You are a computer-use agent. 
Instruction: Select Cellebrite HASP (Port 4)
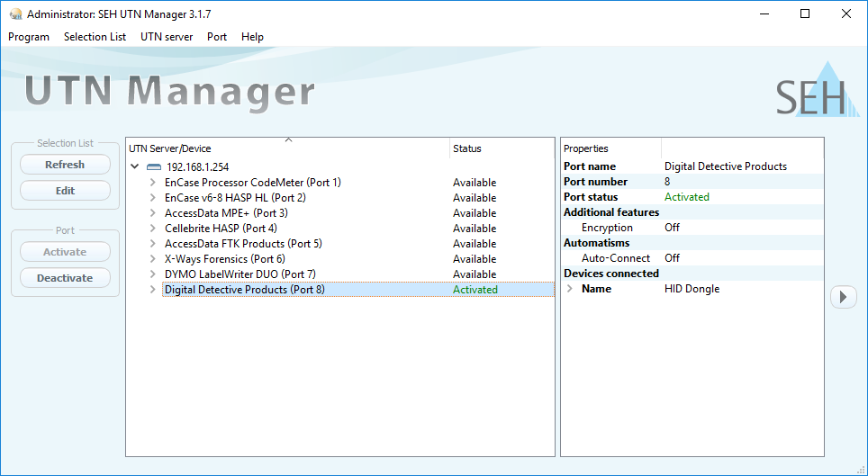pyautogui.click(x=221, y=228)
